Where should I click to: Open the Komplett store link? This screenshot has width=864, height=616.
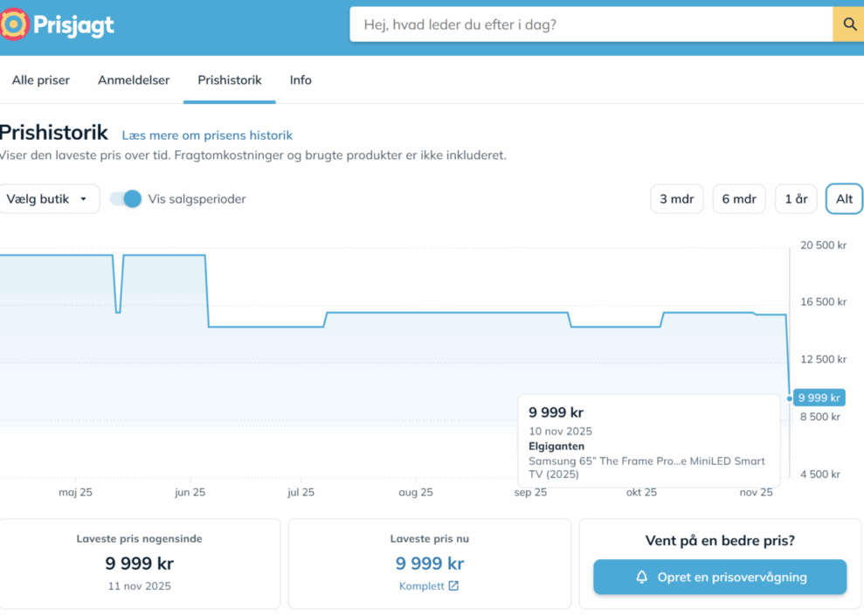click(422, 586)
